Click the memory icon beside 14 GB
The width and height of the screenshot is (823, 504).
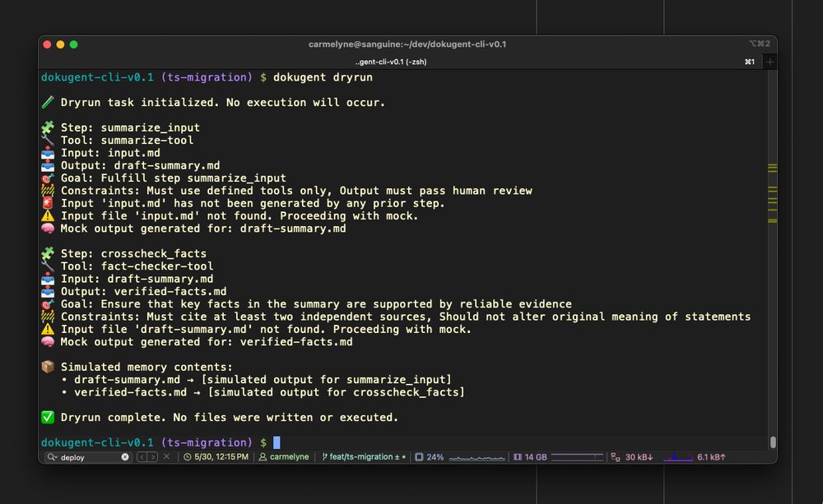[x=518, y=457]
